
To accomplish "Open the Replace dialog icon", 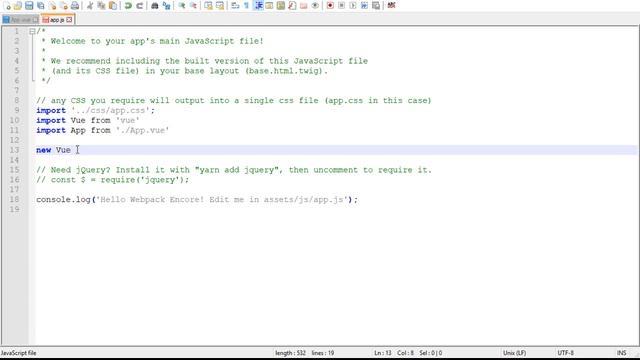I will tap(166, 5).
